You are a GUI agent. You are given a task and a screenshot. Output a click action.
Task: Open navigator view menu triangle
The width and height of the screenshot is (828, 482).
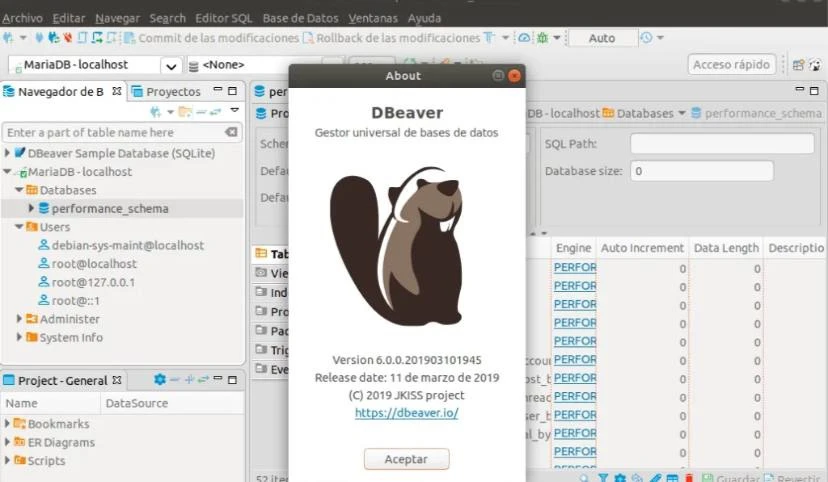[234, 111]
